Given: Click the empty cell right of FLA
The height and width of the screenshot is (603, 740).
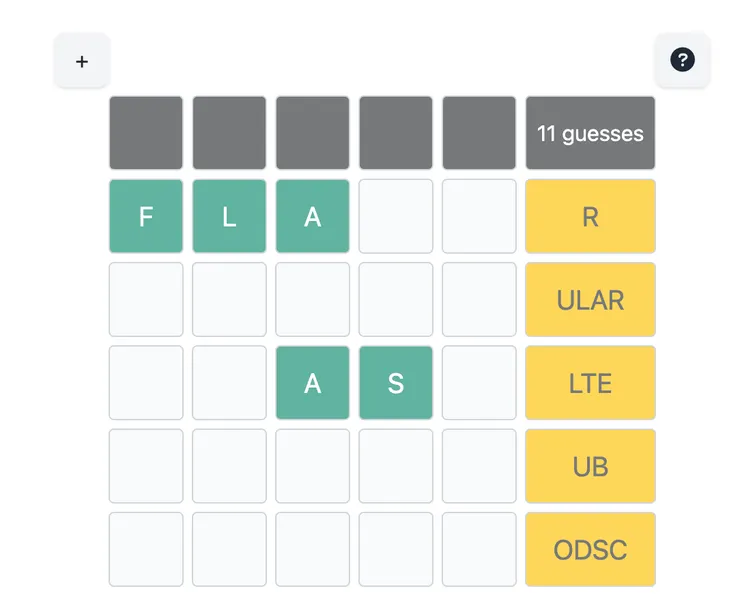Looking at the screenshot, I should click(x=396, y=216).
